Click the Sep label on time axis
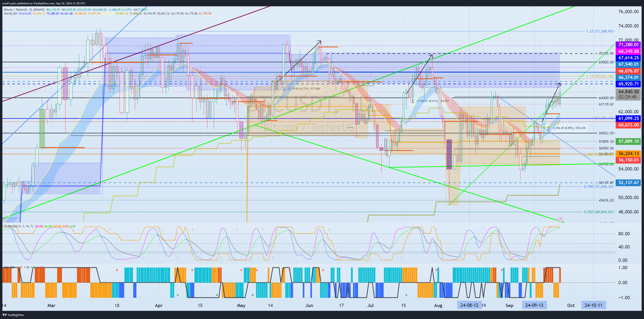Screen dimensions: 644x319 pos(509,305)
